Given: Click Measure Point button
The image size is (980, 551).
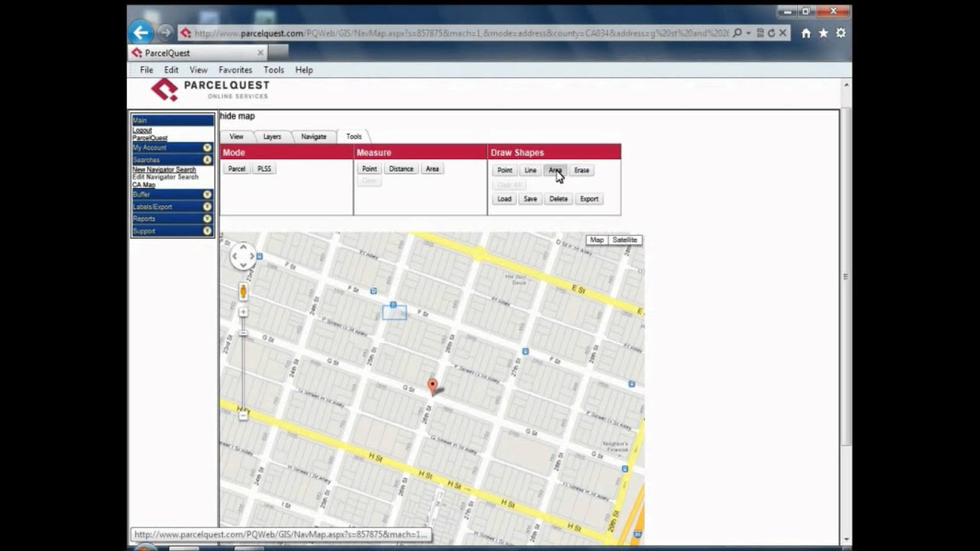Looking at the screenshot, I should (369, 169).
